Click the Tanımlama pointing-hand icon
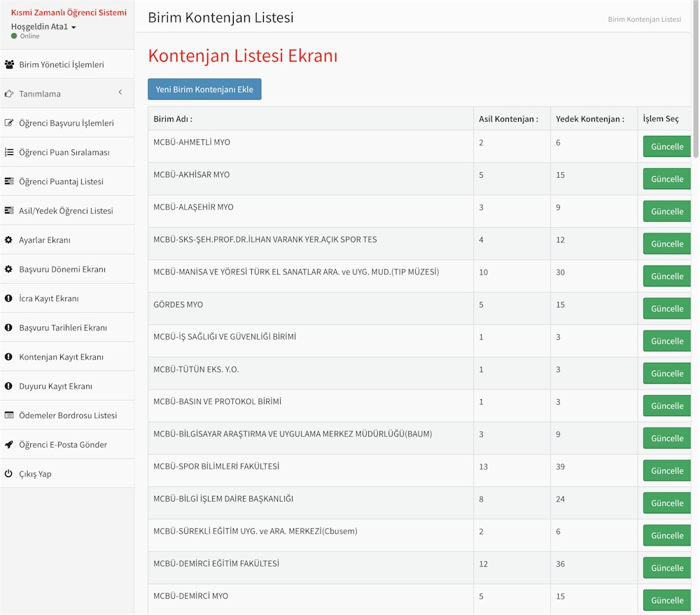The width and height of the screenshot is (700, 615). tap(9, 94)
